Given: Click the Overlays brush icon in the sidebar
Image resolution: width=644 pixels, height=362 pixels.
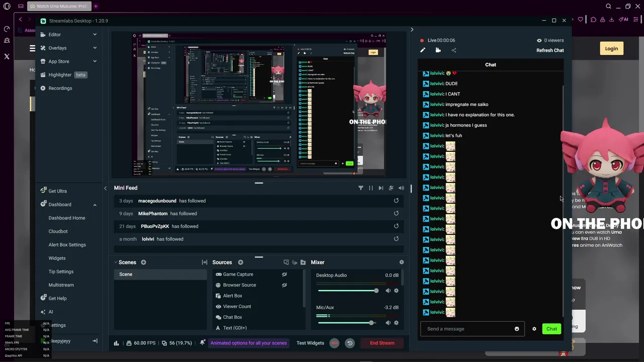Looking at the screenshot, I should (44, 48).
